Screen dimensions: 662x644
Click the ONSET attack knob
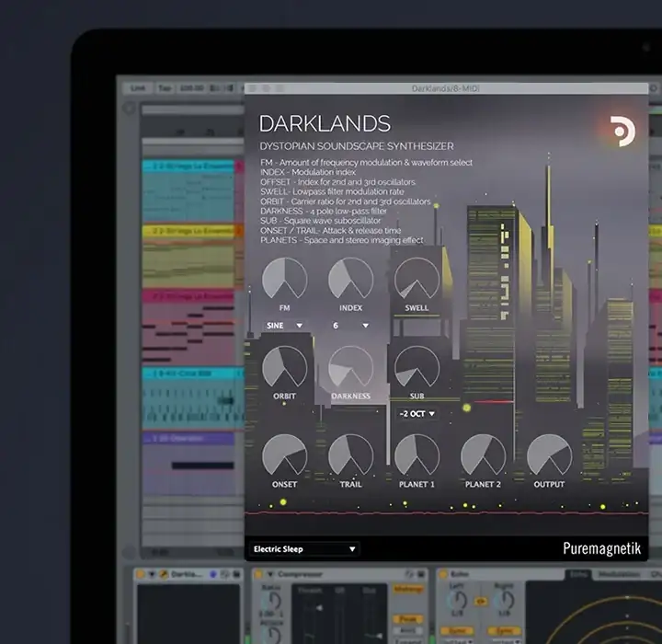pos(284,455)
